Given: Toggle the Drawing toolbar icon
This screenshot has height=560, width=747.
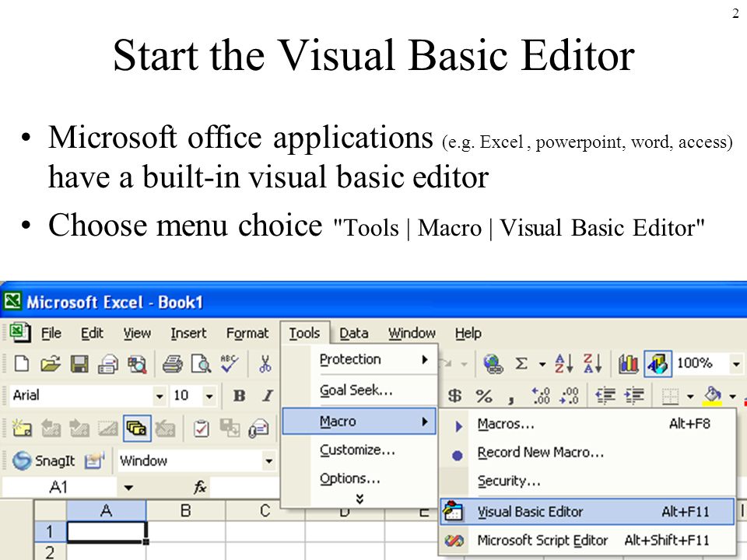Looking at the screenshot, I should tap(658, 364).
